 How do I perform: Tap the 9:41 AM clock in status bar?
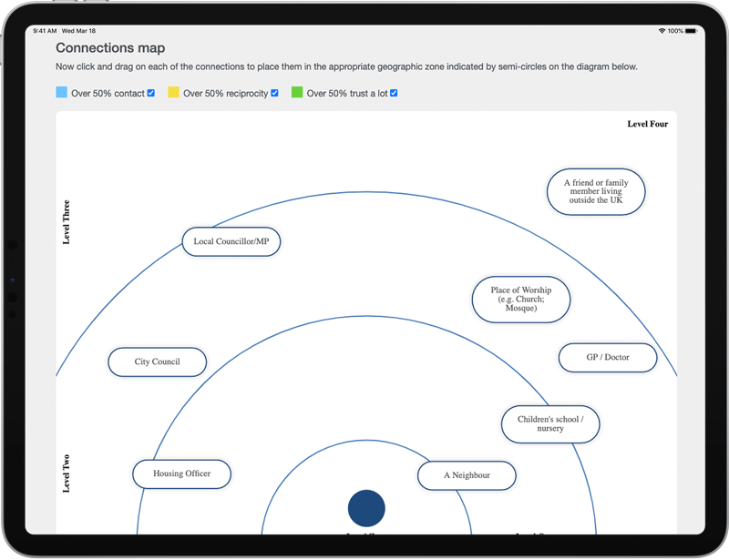click(45, 31)
